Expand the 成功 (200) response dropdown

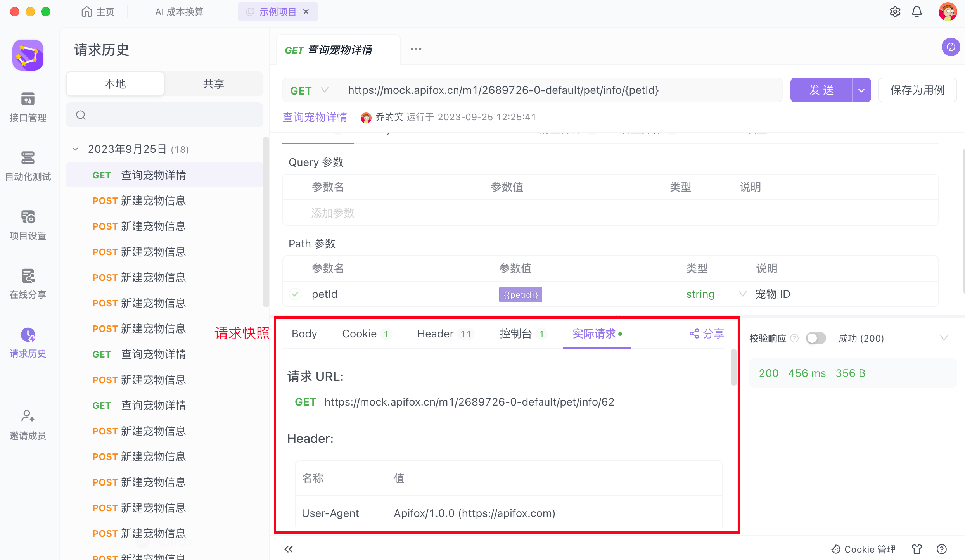click(944, 338)
